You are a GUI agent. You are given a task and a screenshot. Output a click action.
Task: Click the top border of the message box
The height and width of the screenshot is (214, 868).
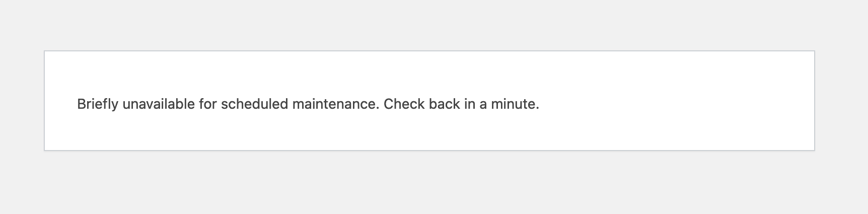[429, 51]
